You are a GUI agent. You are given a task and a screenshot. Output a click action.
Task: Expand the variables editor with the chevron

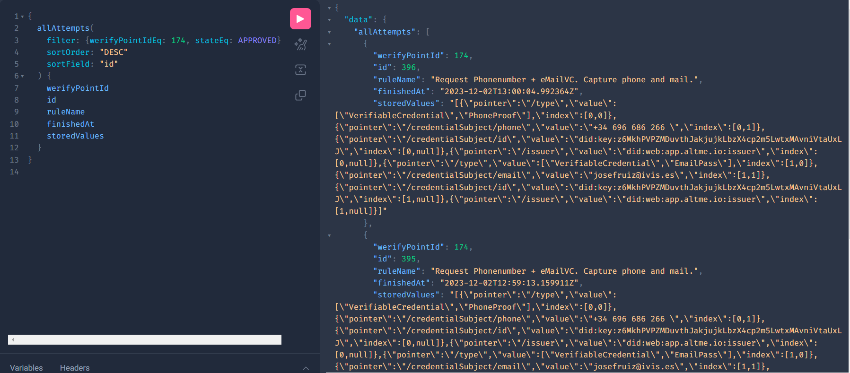point(306,368)
